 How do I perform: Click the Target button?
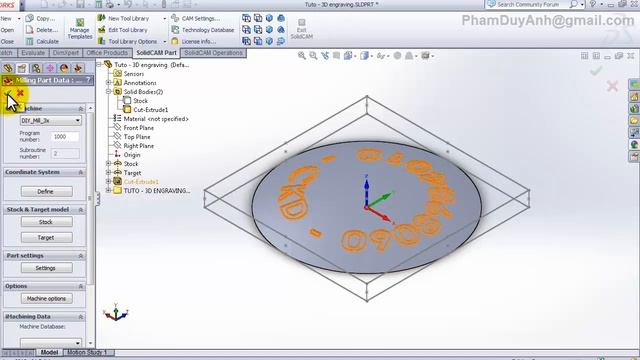click(47, 238)
